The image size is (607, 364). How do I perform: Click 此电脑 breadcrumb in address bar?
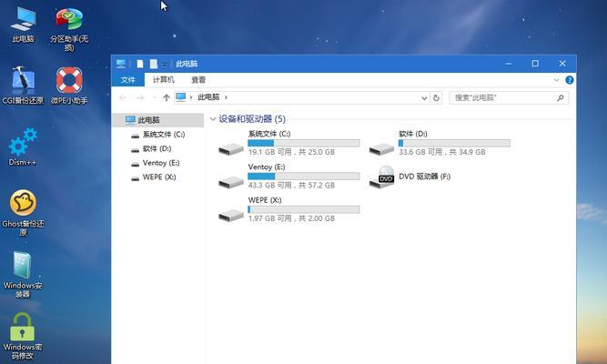coord(208,97)
